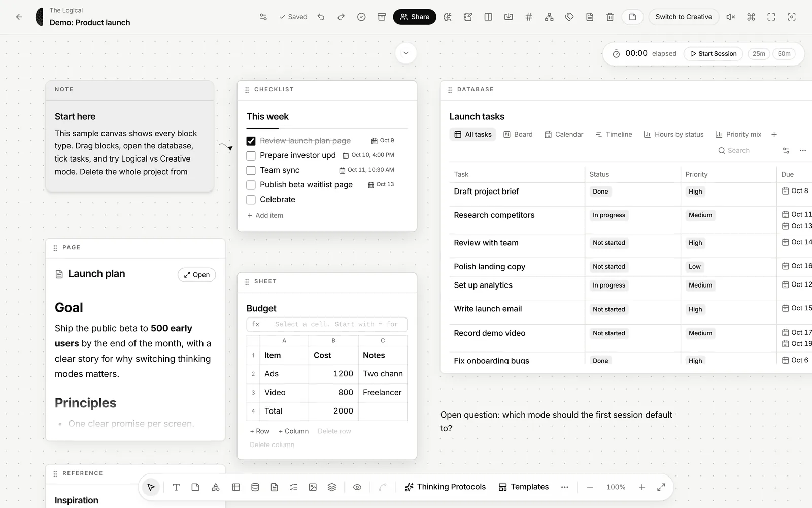Show the Hours by status view

pyautogui.click(x=673, y=134)
